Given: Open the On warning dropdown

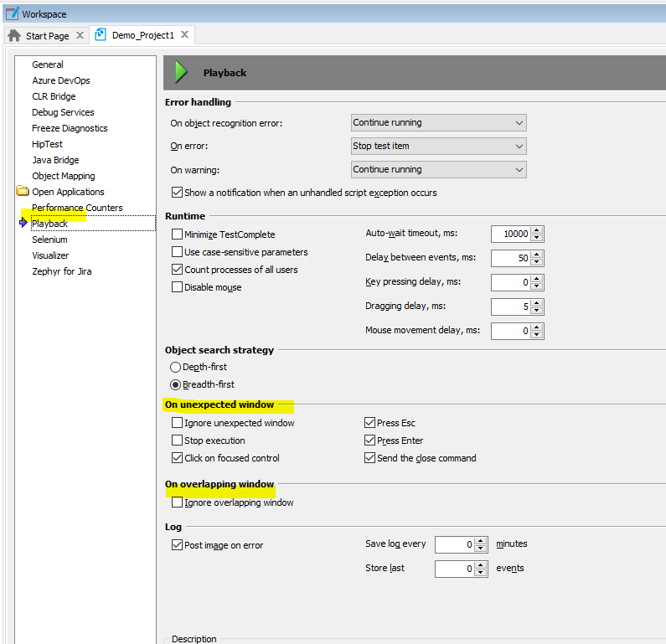Looking at the screenshot, I should click(x=438, y=169).
